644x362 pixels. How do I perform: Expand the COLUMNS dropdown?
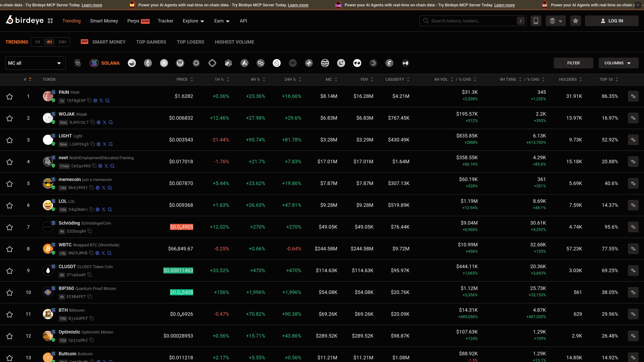618,63
